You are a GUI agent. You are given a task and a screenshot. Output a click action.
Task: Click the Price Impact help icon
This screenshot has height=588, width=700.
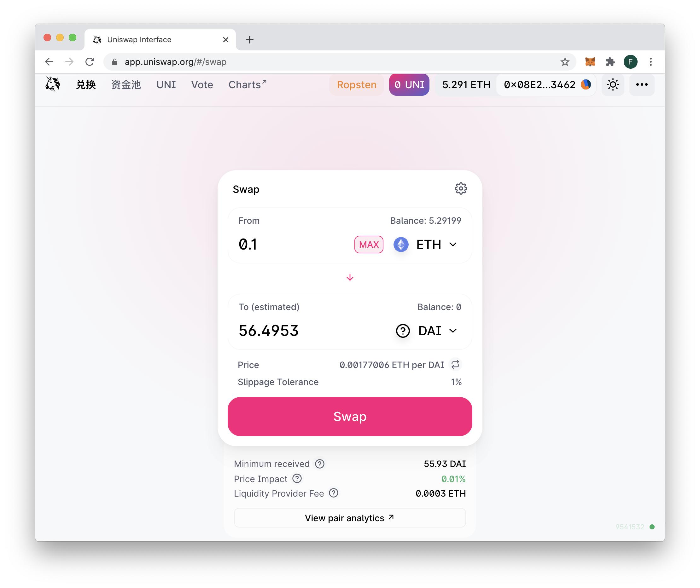pyautogui.click(x=297, y=479)
